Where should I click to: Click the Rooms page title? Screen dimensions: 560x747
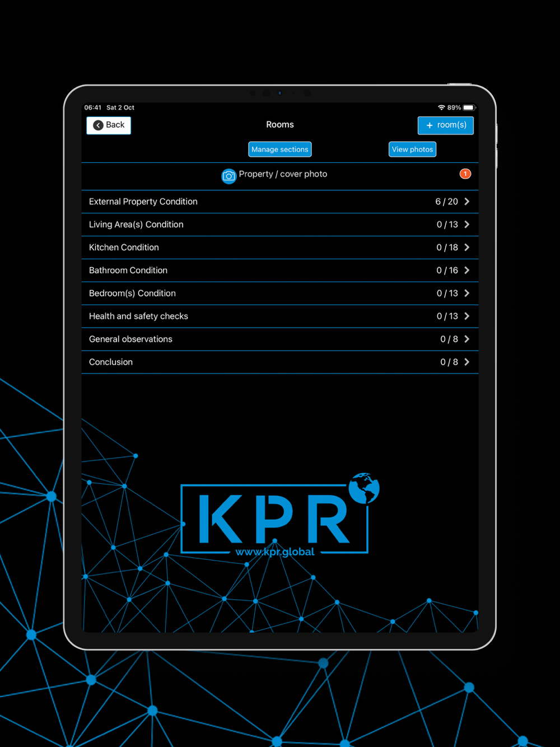tap(280, 125)
